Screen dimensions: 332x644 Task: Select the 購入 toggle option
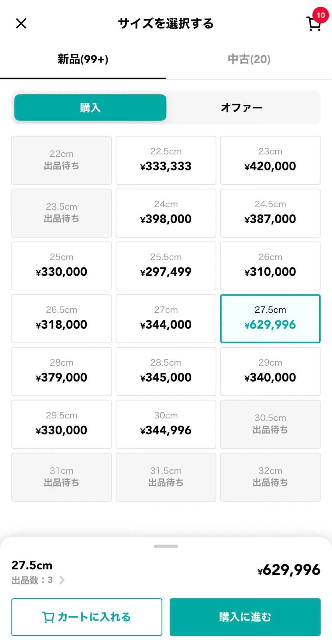90,108
